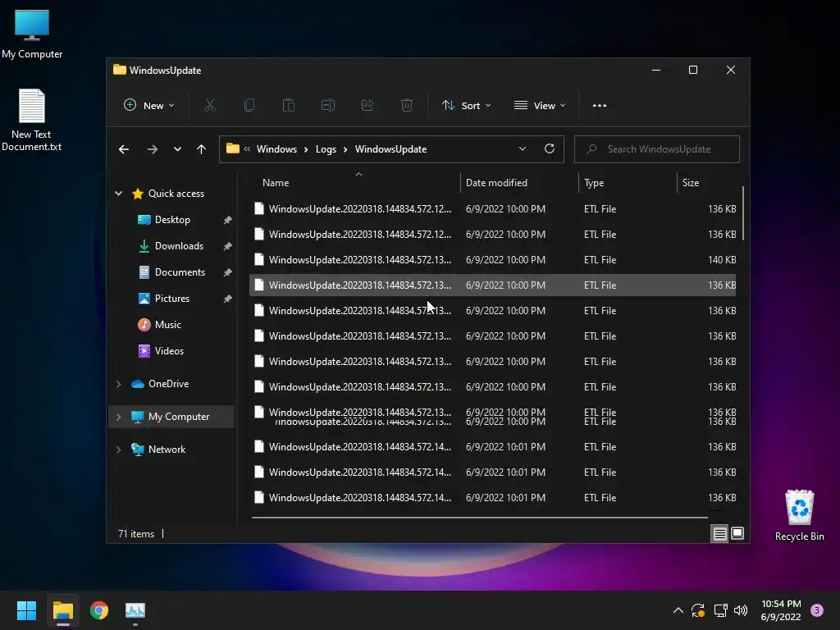Switch to Large icons view layout icon

pos(737,533)
